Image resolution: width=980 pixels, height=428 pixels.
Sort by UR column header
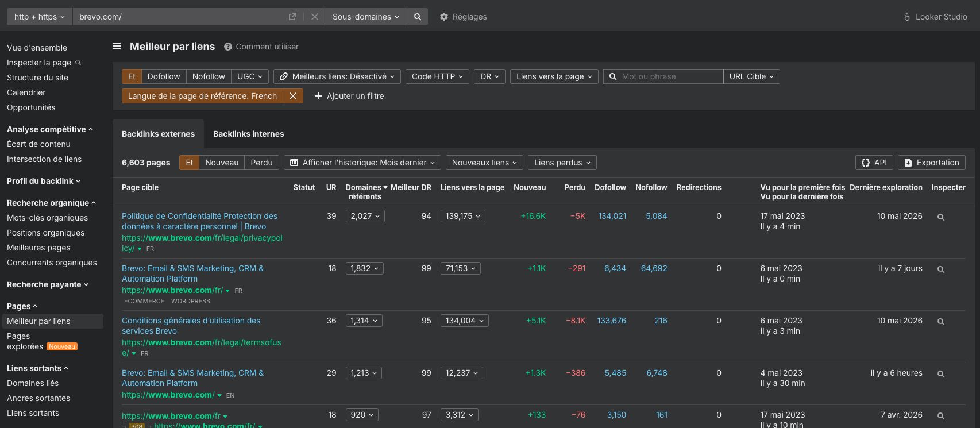coord(331,187)
